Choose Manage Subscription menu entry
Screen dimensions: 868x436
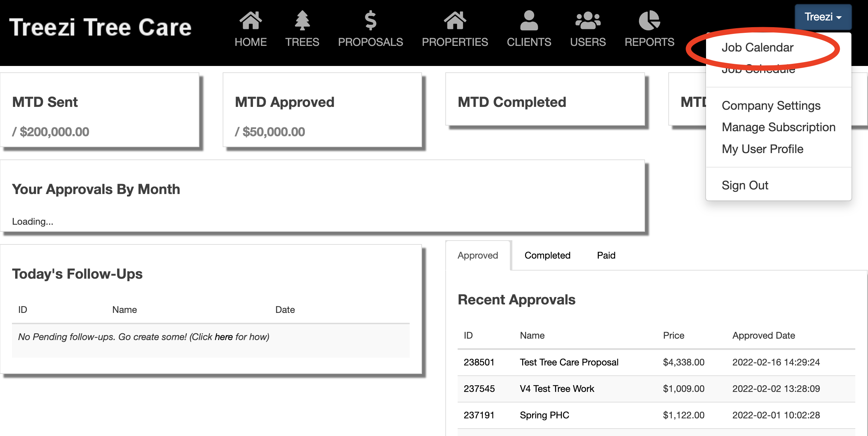pyautogui.click(x=778, y=127)
